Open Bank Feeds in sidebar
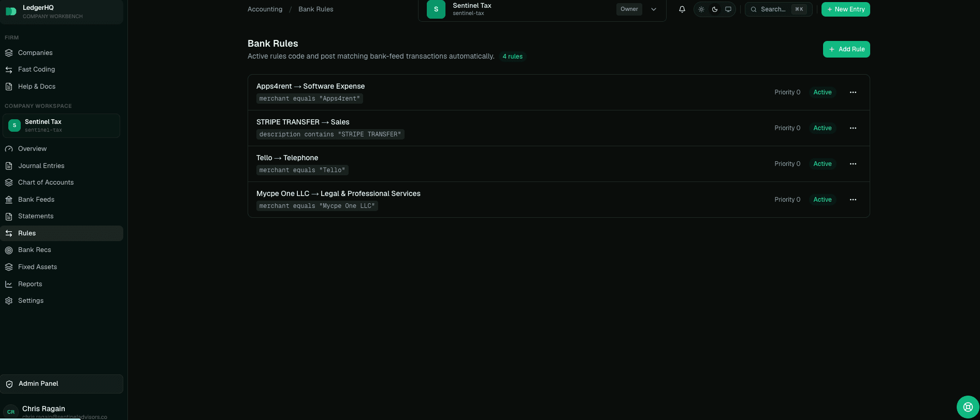Viewport: 980px width, 420px height. (62, 200)
